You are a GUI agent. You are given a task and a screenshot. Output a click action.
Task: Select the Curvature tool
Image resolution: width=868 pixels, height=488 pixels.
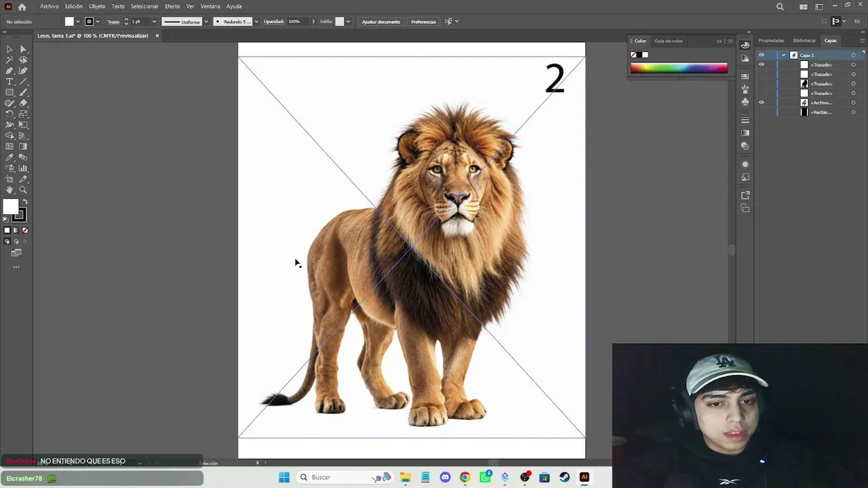point(23,70)
